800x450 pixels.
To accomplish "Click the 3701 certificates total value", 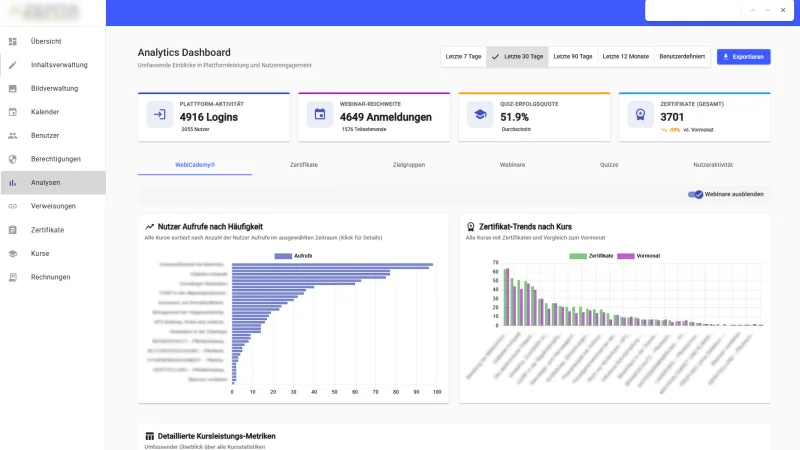I will [x=672, y=117].
